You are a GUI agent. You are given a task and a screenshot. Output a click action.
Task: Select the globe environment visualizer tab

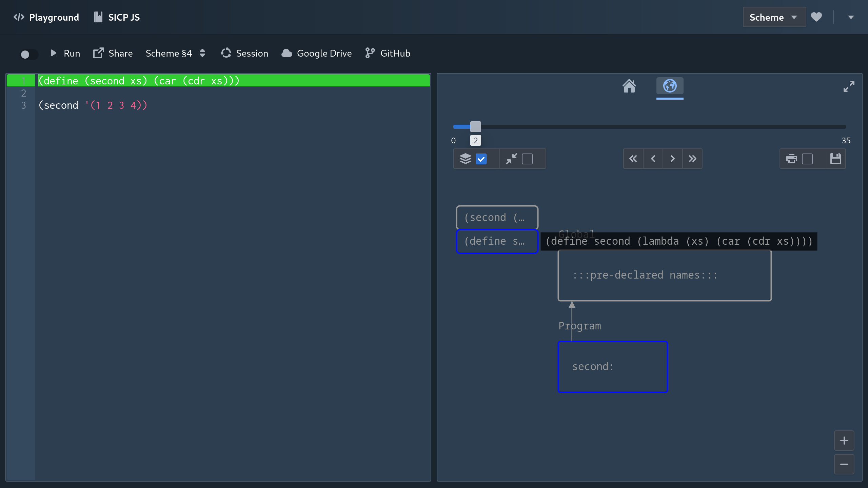click(670, 86)
